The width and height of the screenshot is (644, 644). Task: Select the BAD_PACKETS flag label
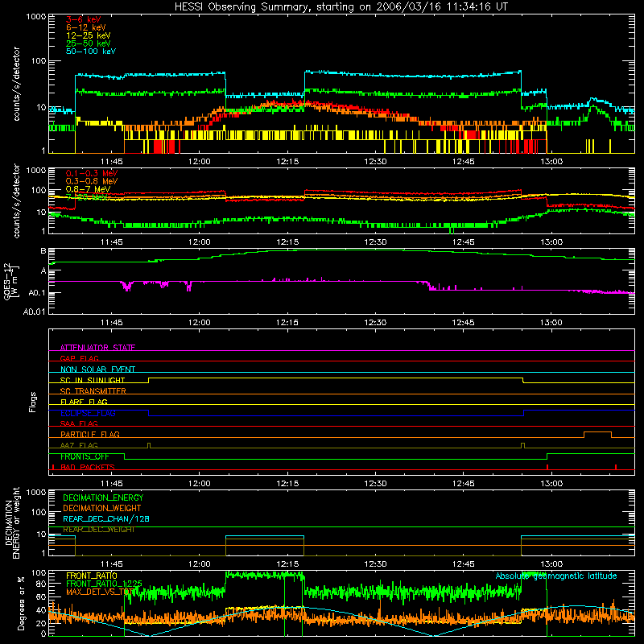click(x=87, y=467)
